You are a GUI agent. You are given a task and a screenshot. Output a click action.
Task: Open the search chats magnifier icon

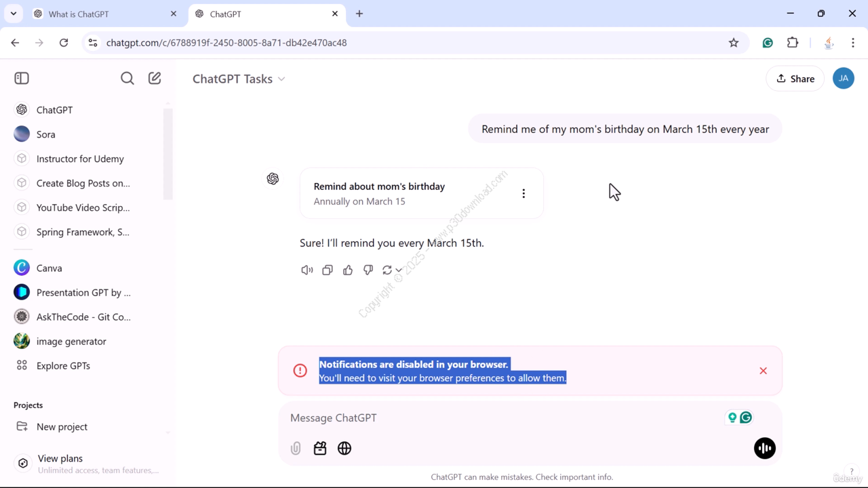pyautogui.click(x=127, y=78)
